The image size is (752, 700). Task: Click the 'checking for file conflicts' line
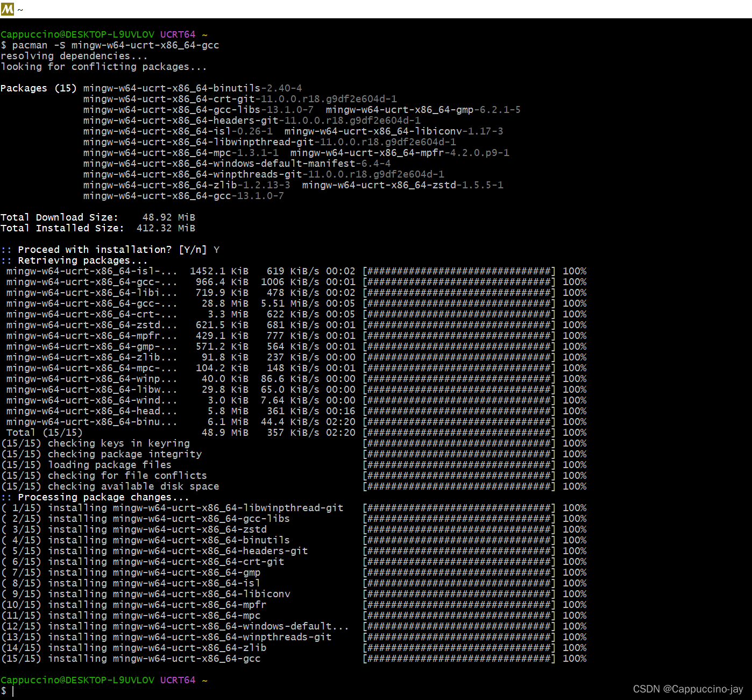tap(104, 476)
